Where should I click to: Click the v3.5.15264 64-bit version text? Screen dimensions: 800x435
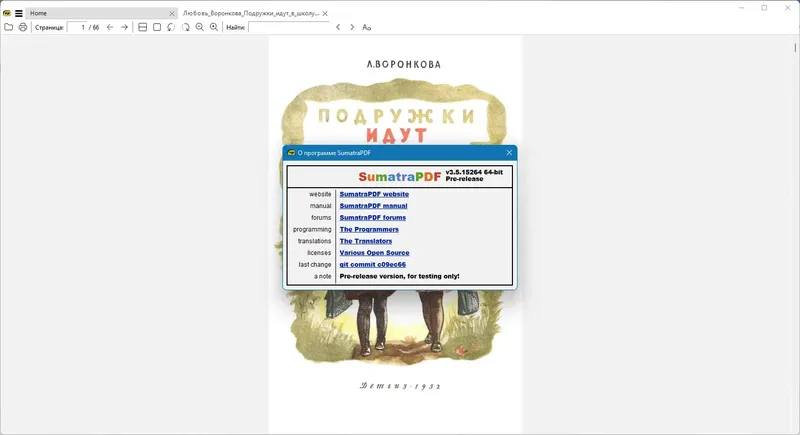pos(474,172)
